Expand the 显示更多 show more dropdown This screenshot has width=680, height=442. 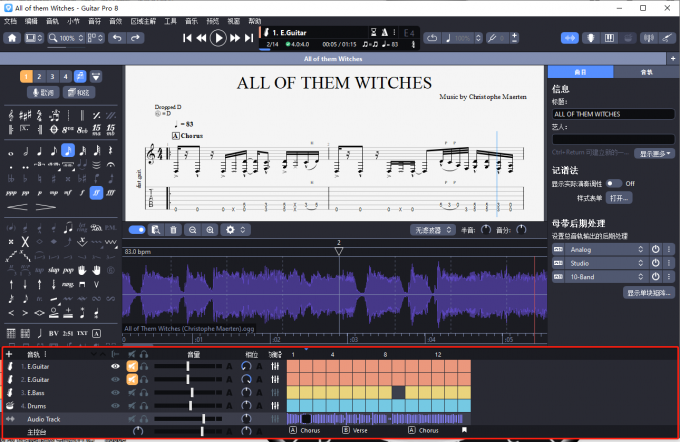point(655,154)
